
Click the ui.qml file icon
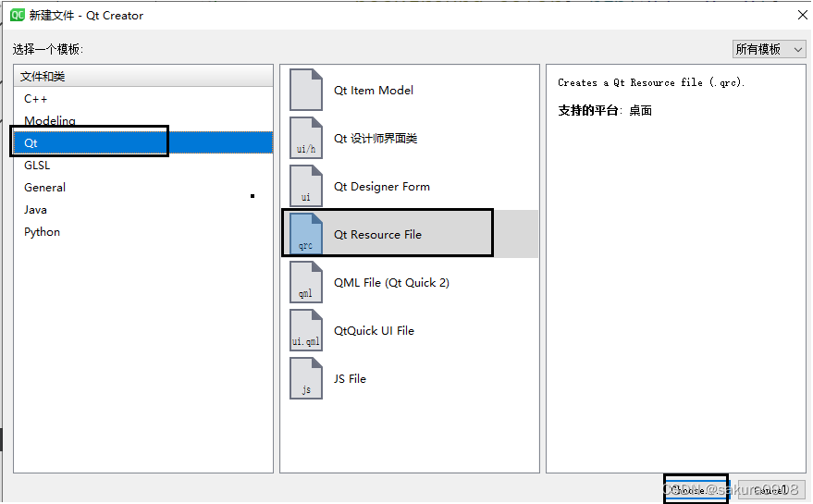[x=306, y=330]
